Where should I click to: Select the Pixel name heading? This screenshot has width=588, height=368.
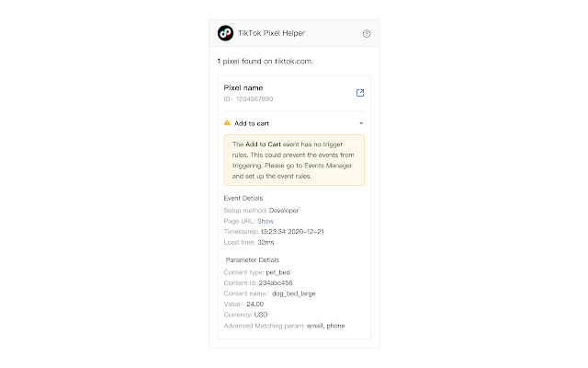coord(243,87)
